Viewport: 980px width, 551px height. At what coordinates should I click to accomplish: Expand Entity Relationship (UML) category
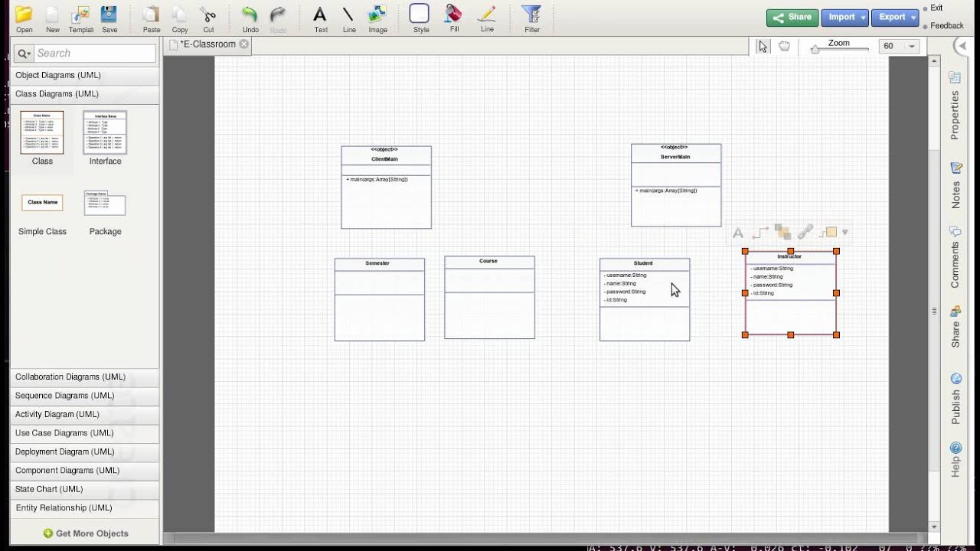click(85, 508)
